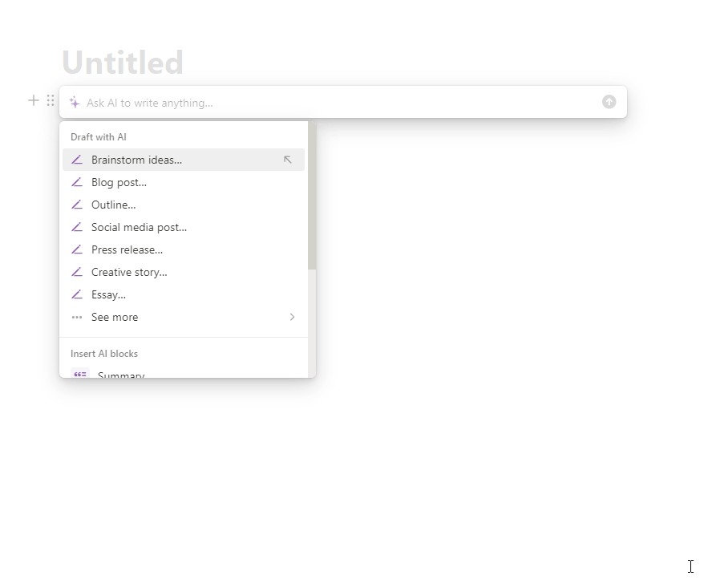708x588 pixels.
Task: Click the Untitled page title
Action: (123, 63)
